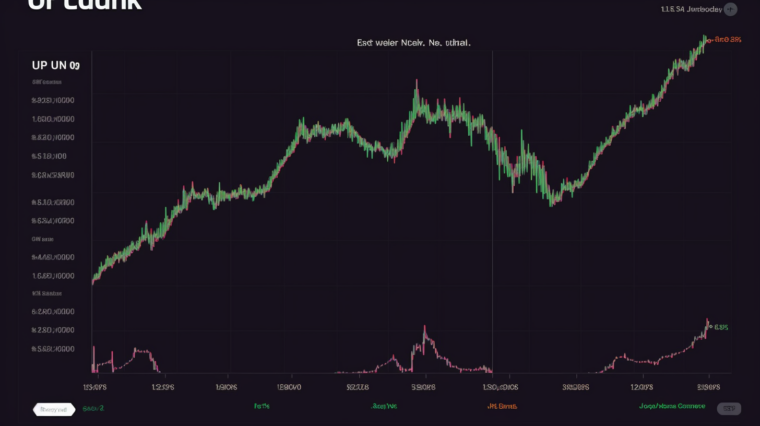Screen dimensions: 760x426
Task: Click the vertical crosshair line on the chart
Action: point(492,200)
